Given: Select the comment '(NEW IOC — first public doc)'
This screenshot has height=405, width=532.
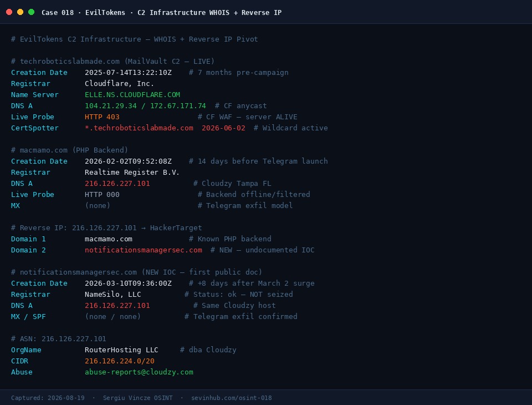Looking at the screenshot, I should (x=202, y=272).
